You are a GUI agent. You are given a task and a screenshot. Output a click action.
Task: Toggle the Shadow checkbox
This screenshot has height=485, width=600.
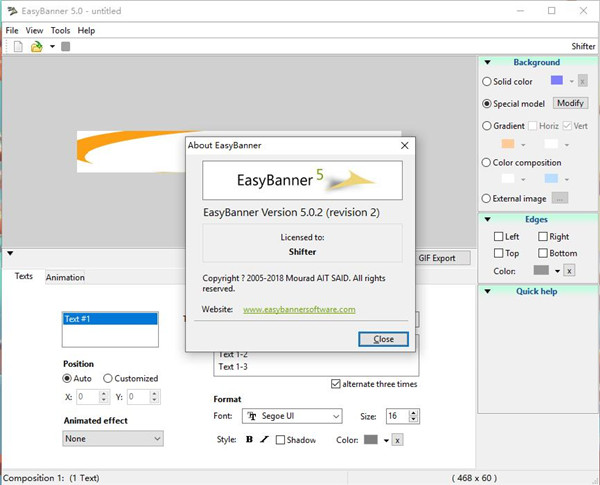(280, 440)
